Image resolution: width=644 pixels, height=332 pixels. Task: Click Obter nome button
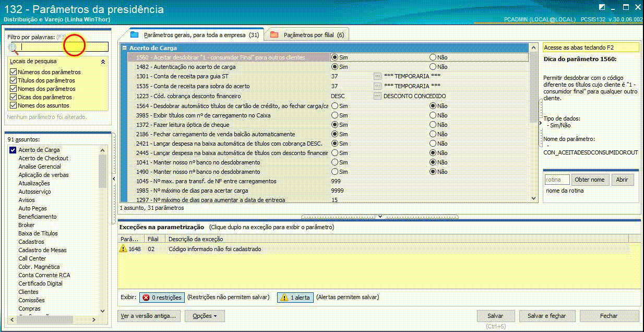pyautogui.click(x=591, y=180)
